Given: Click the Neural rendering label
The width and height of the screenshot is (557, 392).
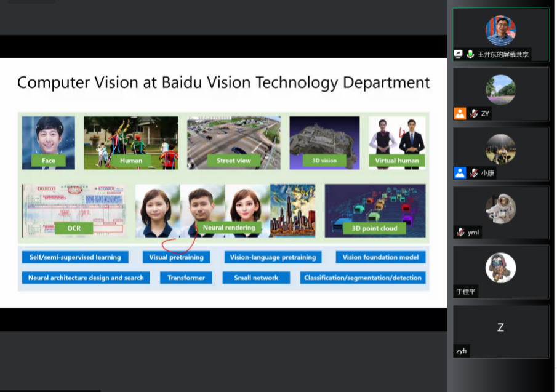Looking at the screenshot, I should pyautogui.click(x=228, y=228).
